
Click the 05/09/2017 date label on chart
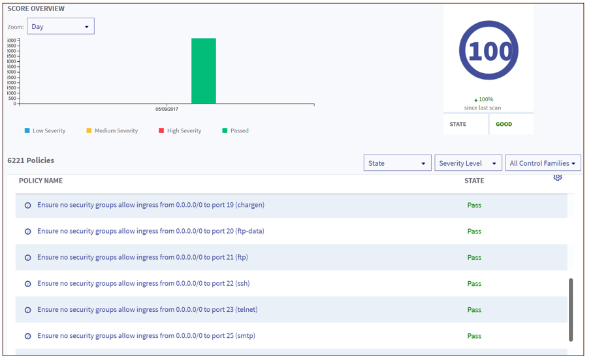[x=167, y=109]
